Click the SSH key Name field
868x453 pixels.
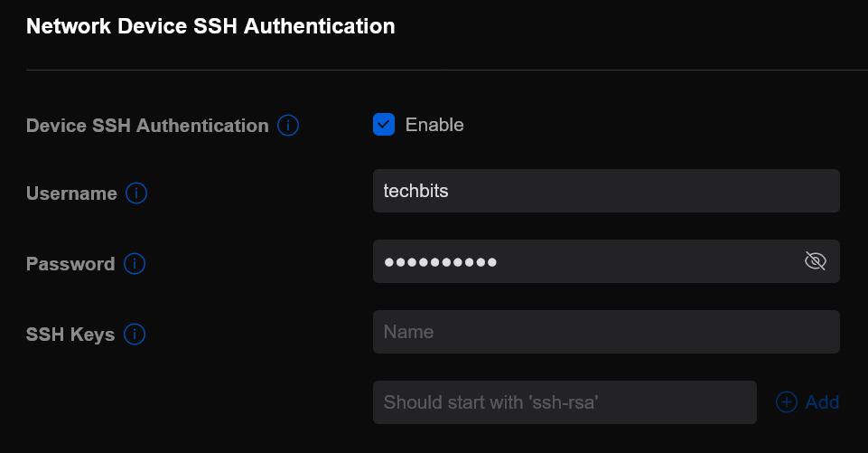605,332
